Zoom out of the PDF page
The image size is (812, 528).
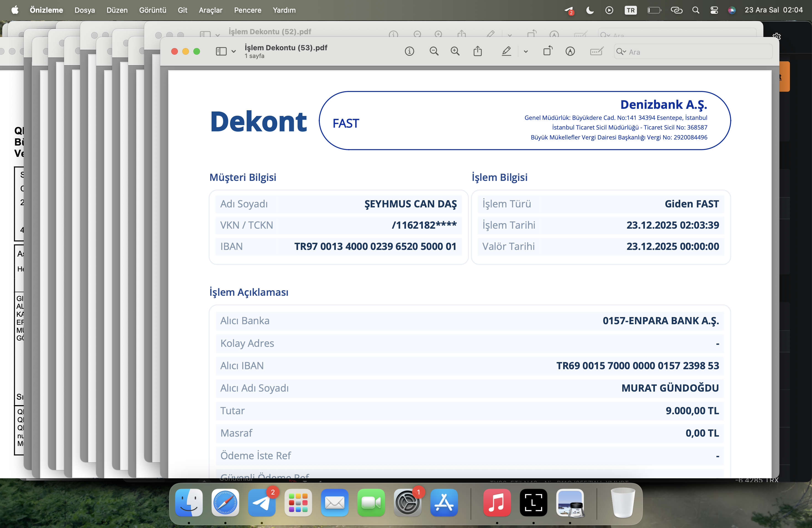click(x=434, y=52)
